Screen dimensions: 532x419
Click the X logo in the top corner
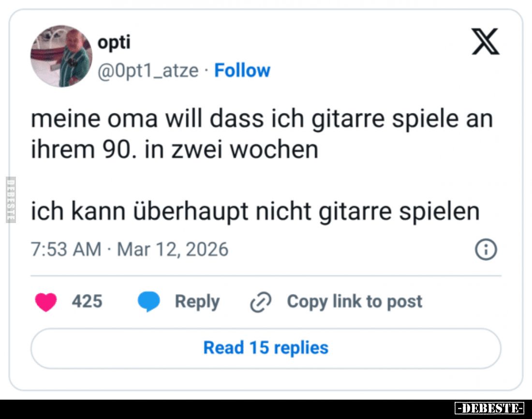[x=485, y=42]
